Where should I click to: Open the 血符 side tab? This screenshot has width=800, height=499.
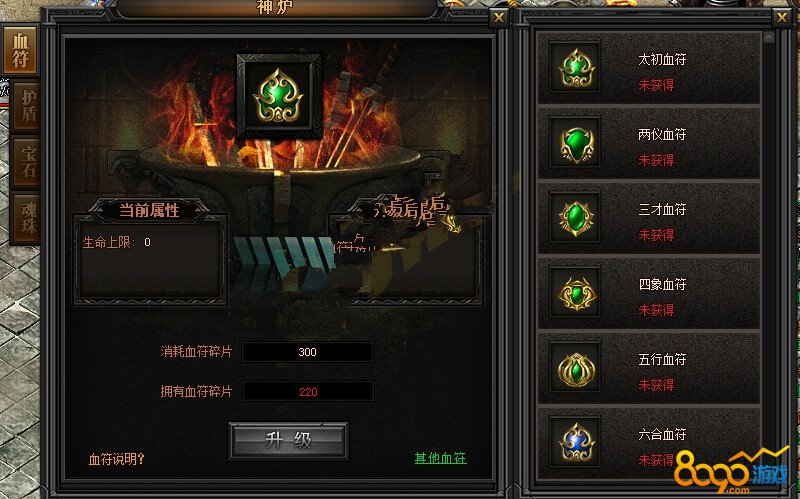point(20,51)
